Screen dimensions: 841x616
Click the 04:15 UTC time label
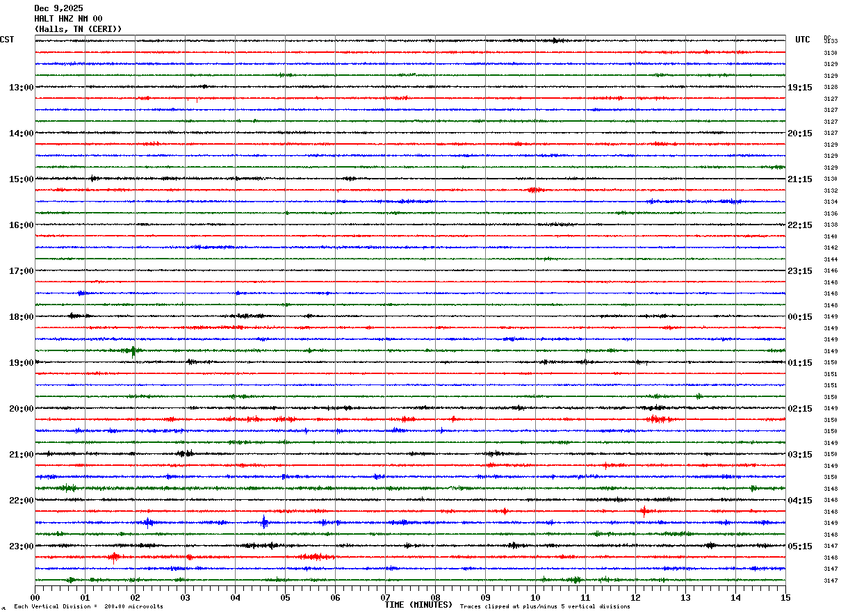point(800,501)
